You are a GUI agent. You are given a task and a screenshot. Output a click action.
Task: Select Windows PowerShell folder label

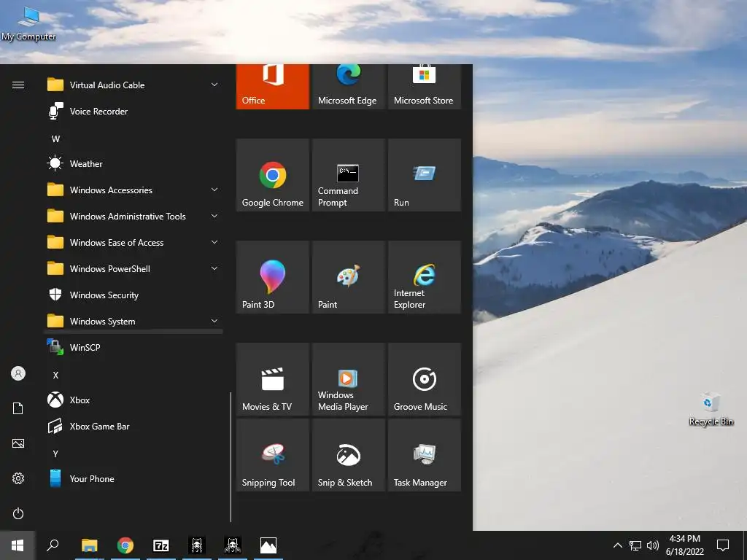pyautogui.click(x=110, y=268)
